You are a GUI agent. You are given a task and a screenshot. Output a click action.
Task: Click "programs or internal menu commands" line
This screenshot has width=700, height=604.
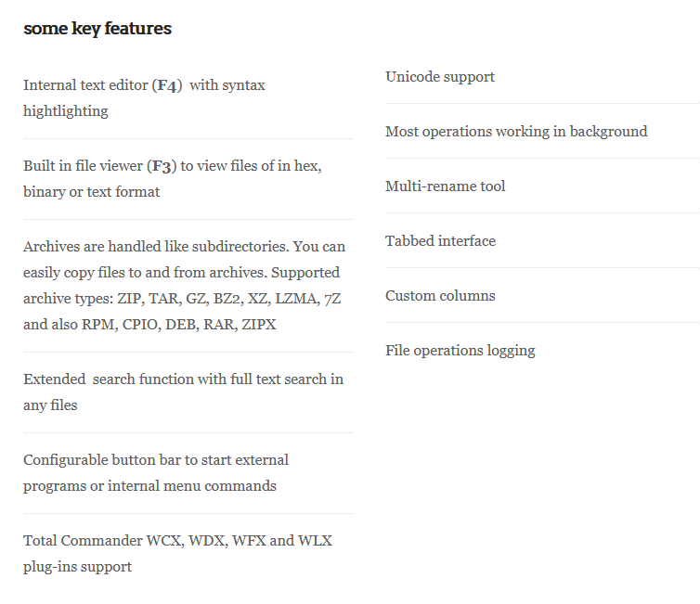click(x=149, y=486)
